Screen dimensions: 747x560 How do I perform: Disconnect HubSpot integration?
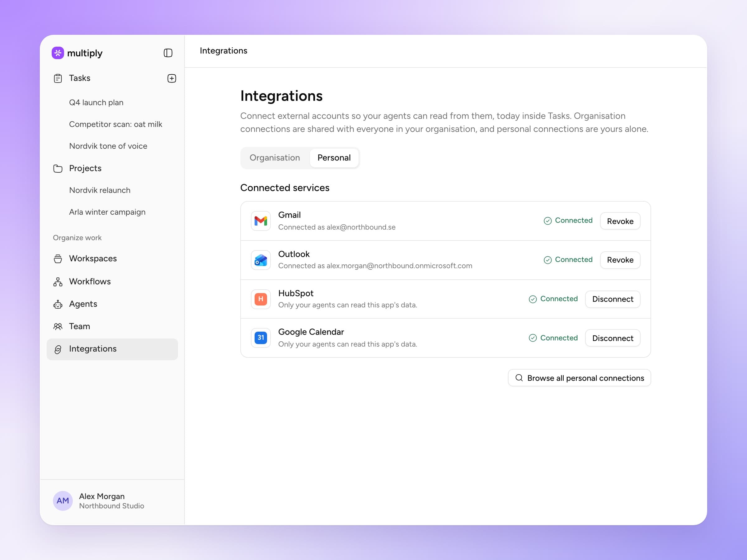(x=613, y=299)
